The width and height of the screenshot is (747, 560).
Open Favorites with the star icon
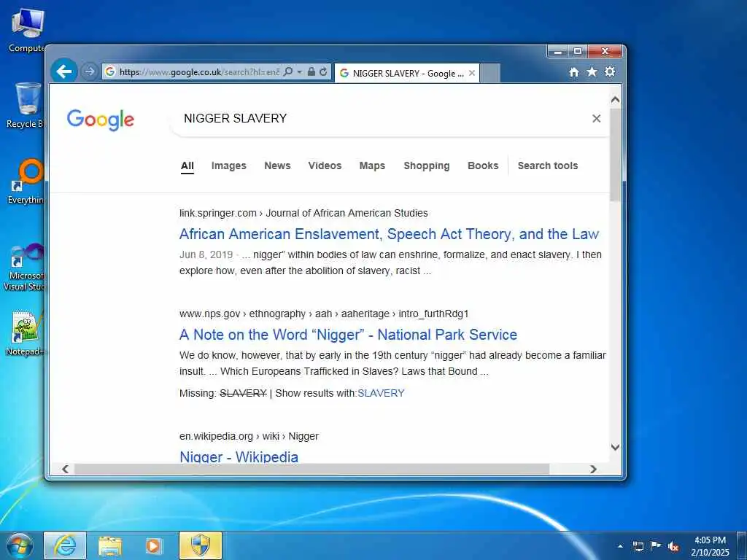pos(592,71)
